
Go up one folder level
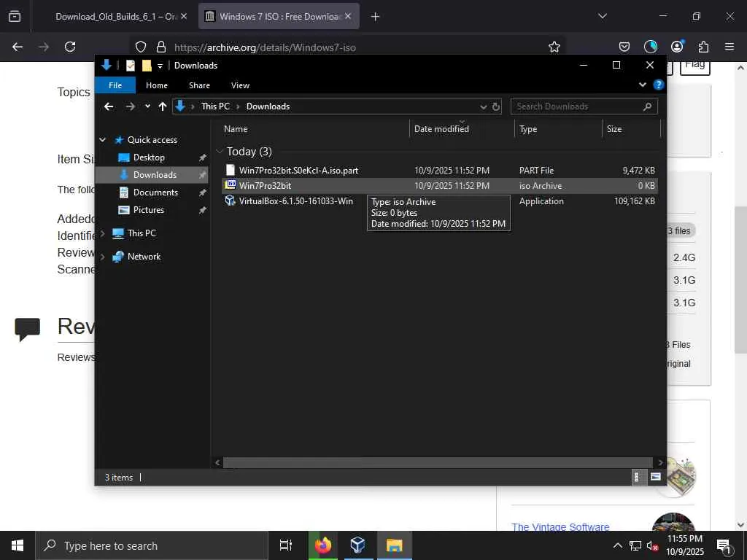(x=163, y=106)
